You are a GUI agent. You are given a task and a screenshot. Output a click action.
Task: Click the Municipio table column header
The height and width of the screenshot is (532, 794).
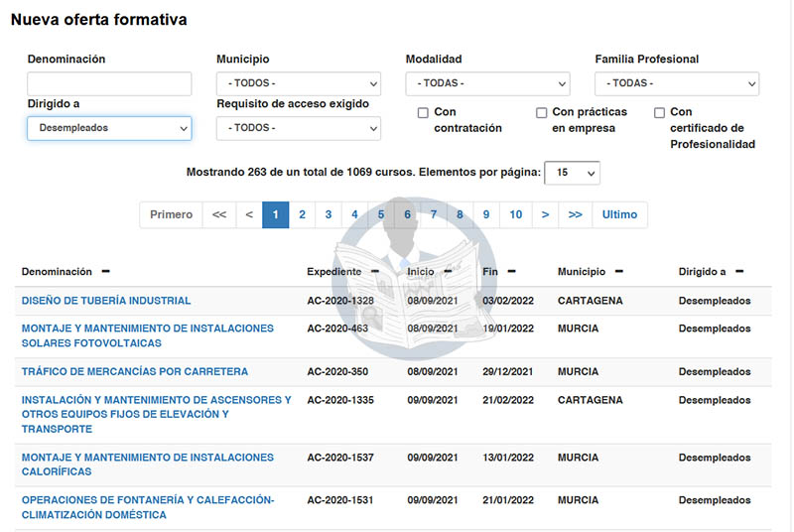coord(582,272)
